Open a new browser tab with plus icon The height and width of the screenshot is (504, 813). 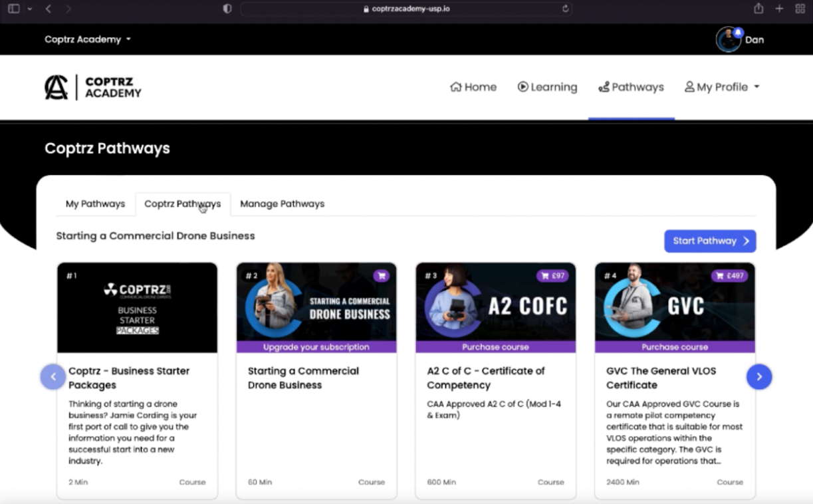click(780, 9)
